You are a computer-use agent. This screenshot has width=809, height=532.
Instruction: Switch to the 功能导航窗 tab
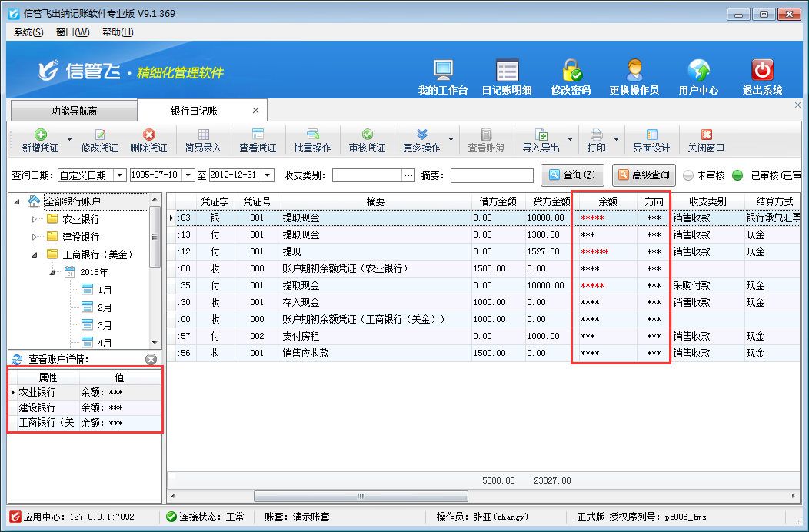tap(75, 111)
